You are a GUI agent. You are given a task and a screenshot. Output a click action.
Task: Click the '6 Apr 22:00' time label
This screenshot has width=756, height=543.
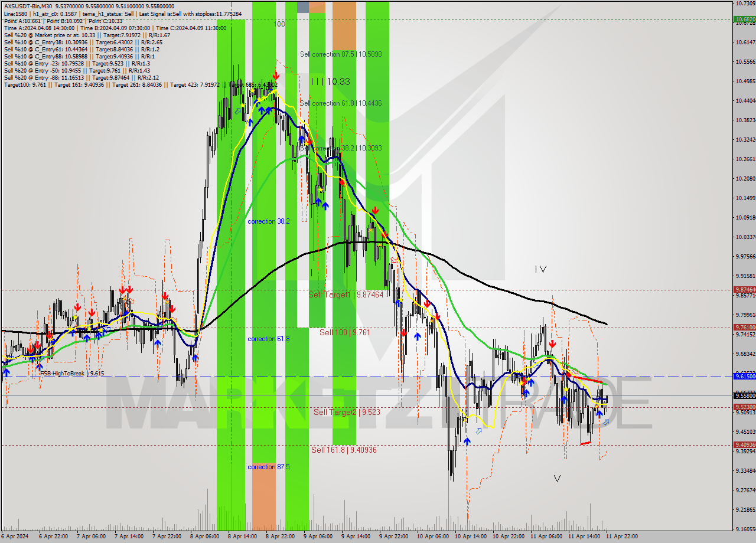[53, 537]
